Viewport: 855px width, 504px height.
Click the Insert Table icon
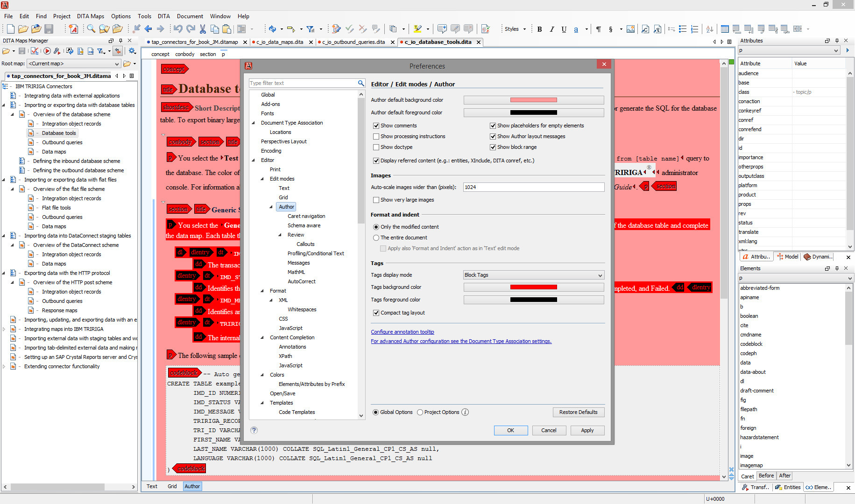[x=725, y=29]
